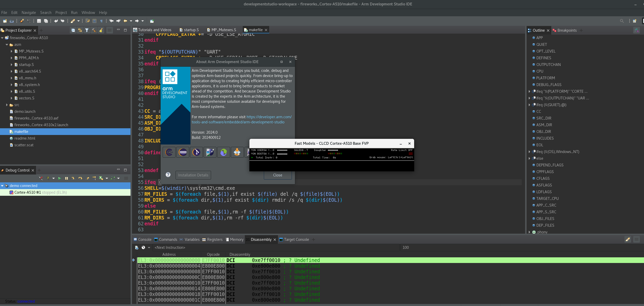Open the Run menu

tap(74, 13)
